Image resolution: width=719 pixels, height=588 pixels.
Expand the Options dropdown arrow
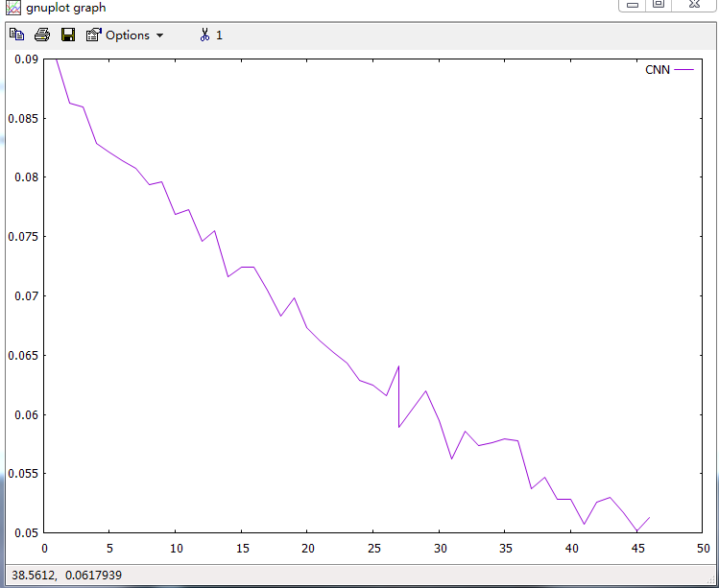point(159,35)
